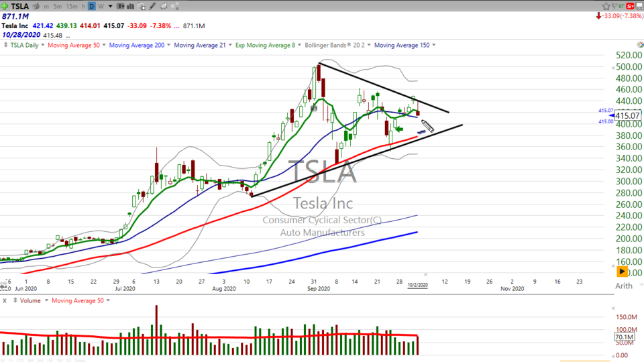Open the timeframe dropdown arrow after W
644x362 pixels.
[x=110, y=6]
